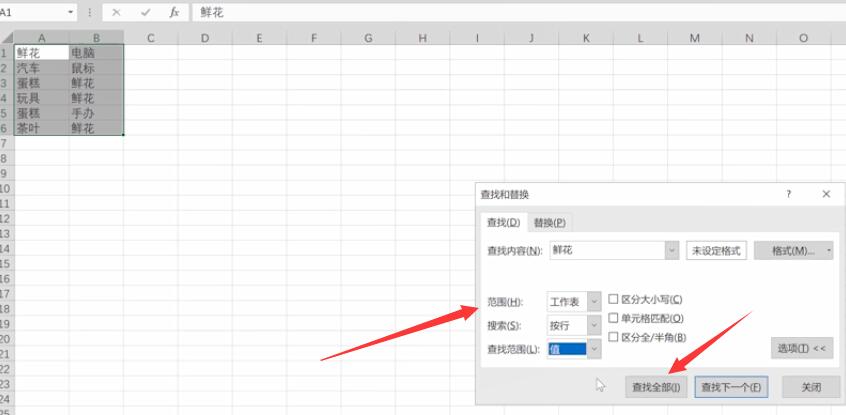Enable the 区分大小写 checkbox
This screenshot has height=415, width=846.
coord(614,299)
